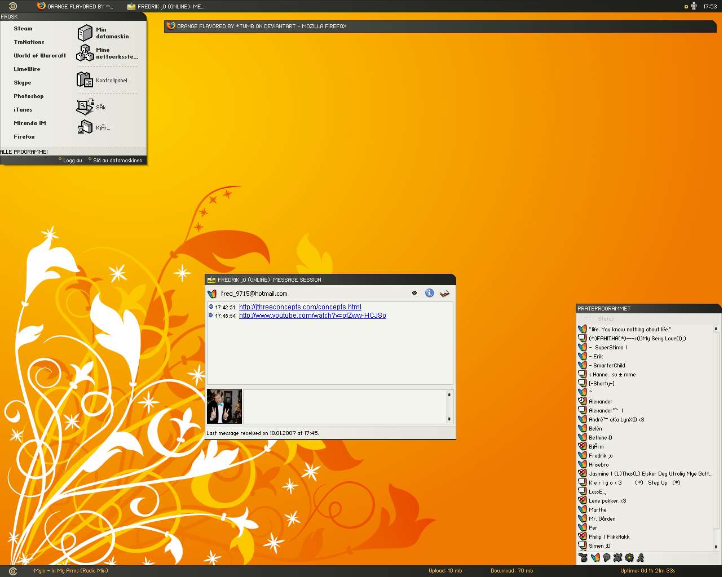728x577 pixels.
Task: Select Miranda IM in start menu
Action: pos(30,123)
